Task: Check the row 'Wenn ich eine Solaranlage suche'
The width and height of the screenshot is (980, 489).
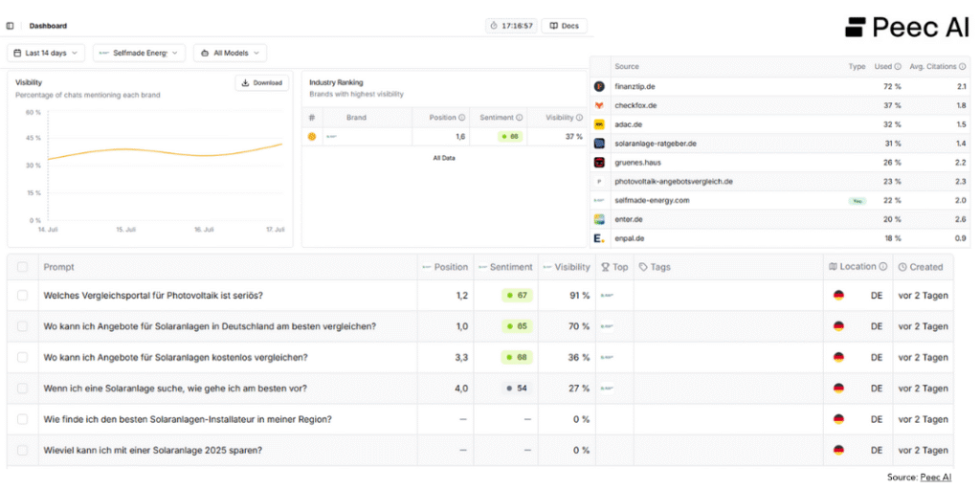Action: pos(23,389)
